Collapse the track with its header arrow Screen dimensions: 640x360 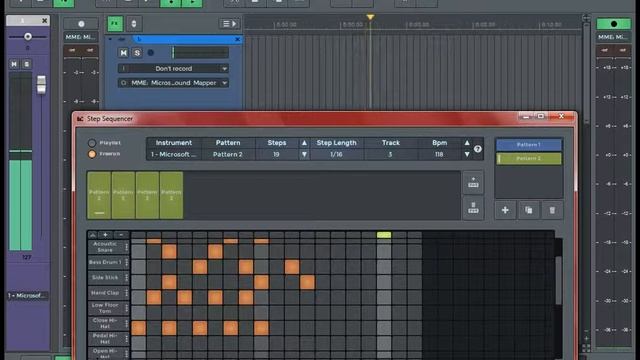[110, 39]
